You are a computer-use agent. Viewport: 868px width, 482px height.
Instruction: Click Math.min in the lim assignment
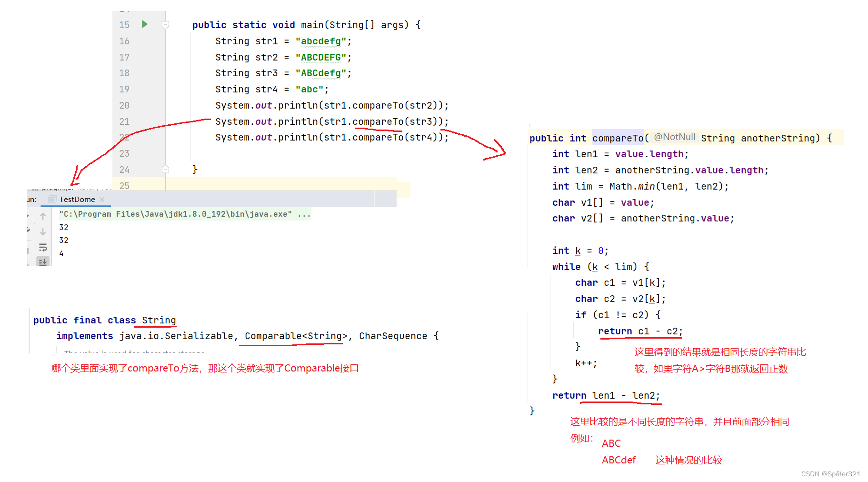pos(632,187)
